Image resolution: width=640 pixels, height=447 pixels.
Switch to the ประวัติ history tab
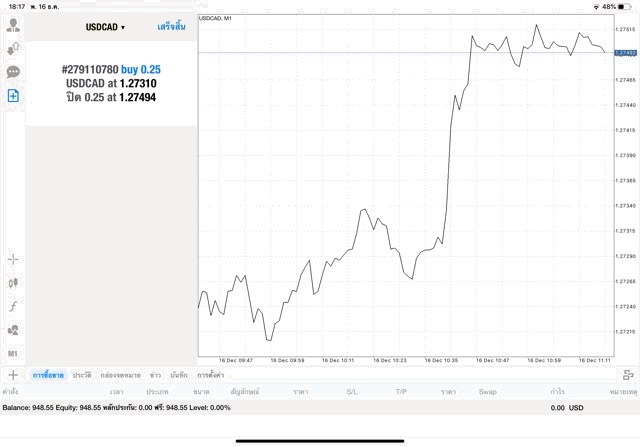(81, 374)
